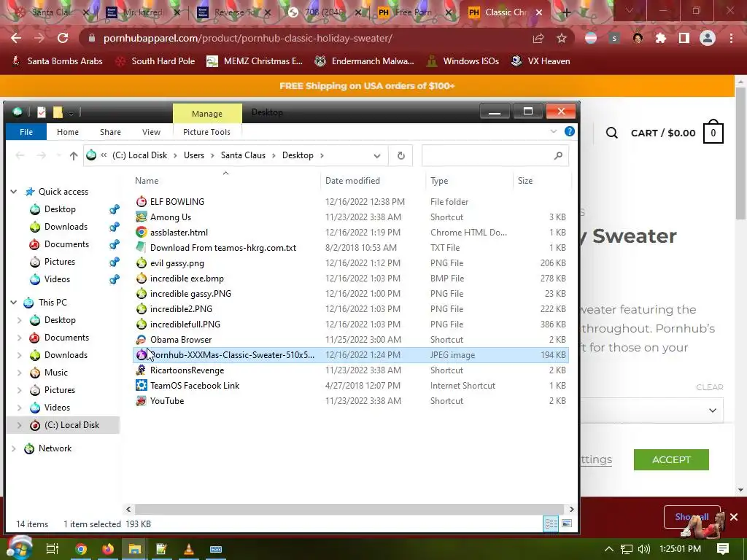Go up one folder level in Explorer
Screen dimensions: 747x560
pos(74,155)
